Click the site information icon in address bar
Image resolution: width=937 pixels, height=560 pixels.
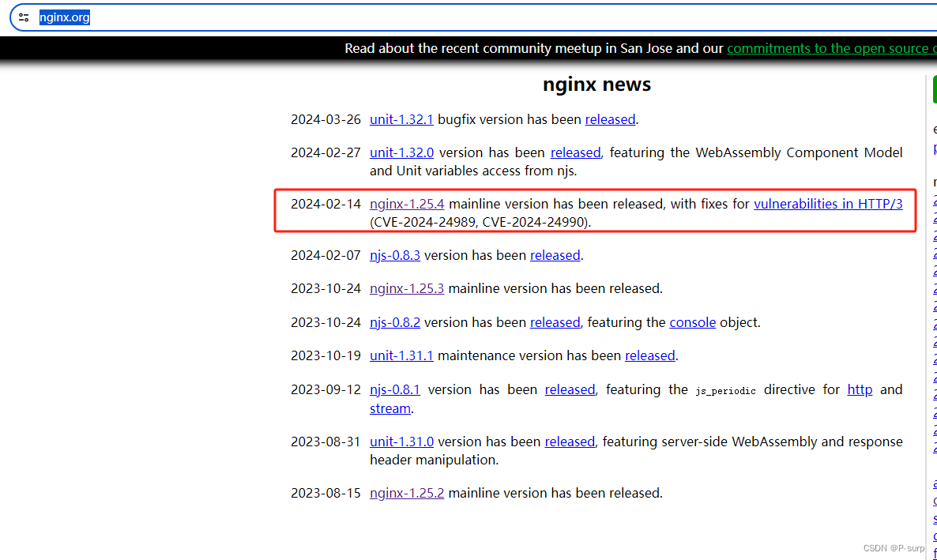(x=24, y=17)
